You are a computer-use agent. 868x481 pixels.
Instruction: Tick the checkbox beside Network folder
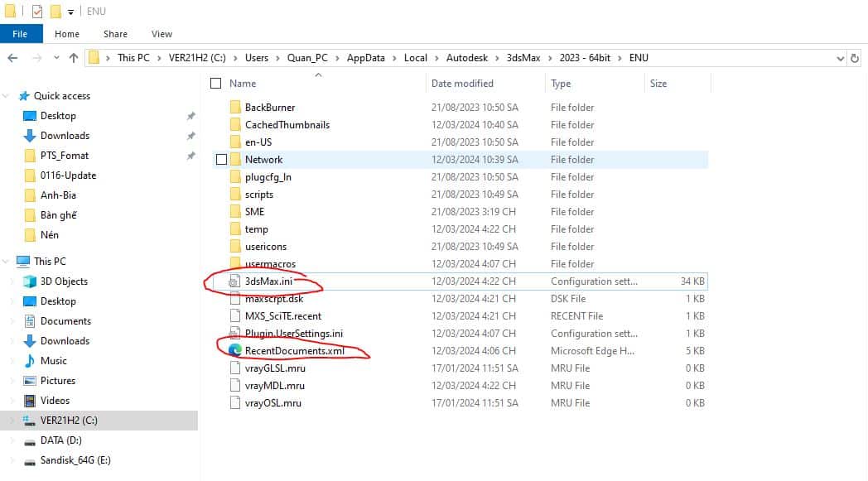click(x=221, y=160)
